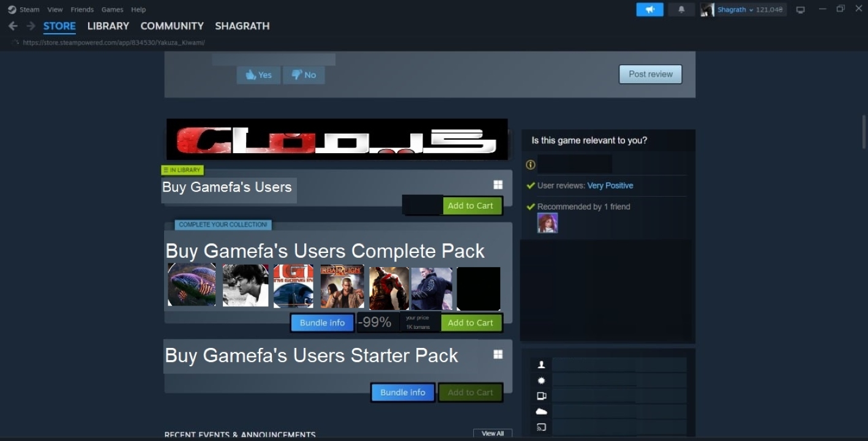Click the info icon in relevance panel
This screenshot has height=441, width=868.
click(x=531, y=164)
